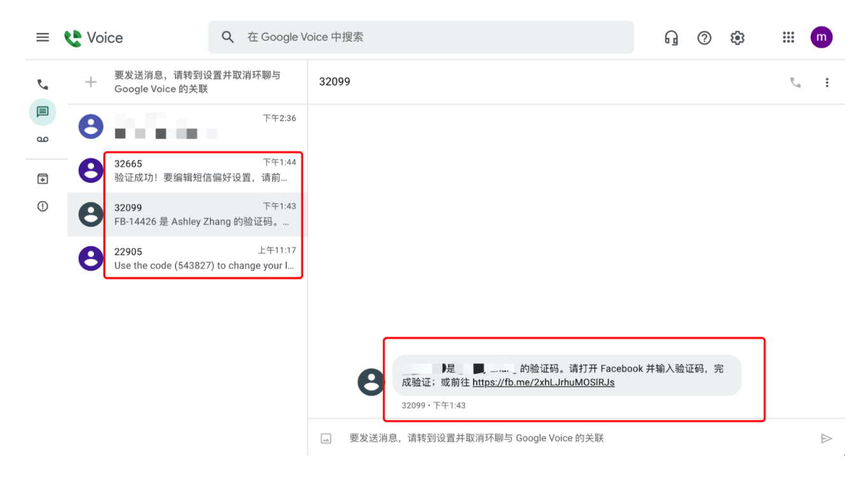The image size is (868, 504).
Task: Open the Spam folder icon
Action: pos(43,206)
